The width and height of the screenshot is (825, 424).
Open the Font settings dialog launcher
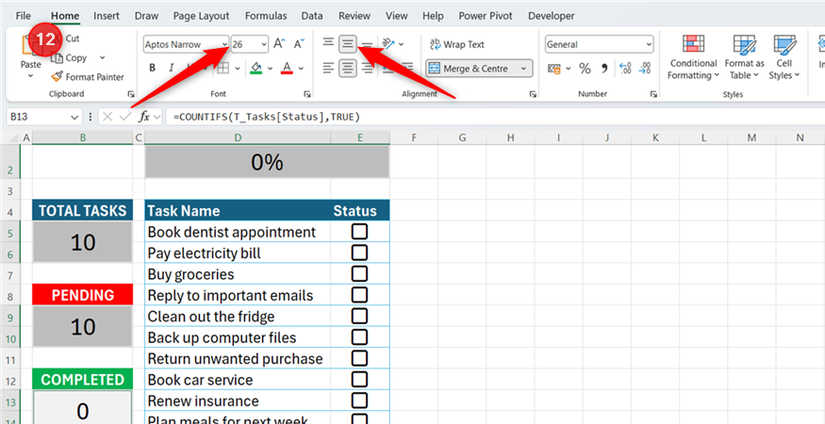pyautogui.click(x=307, y=94)
